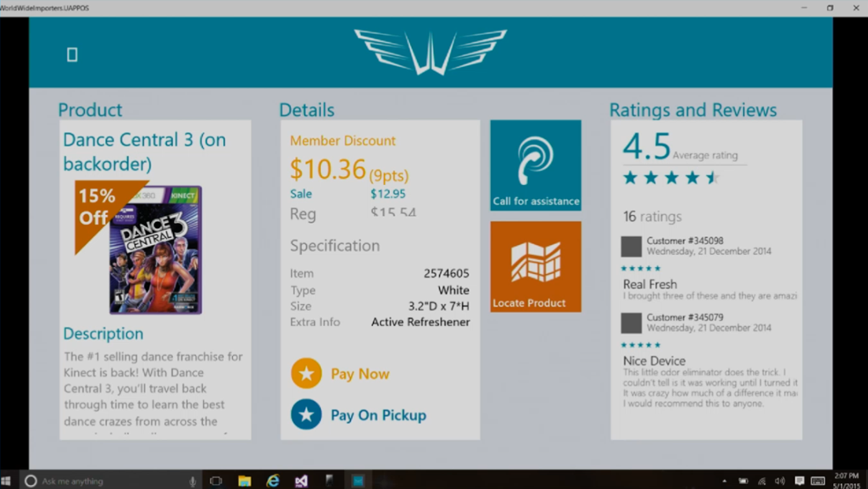
Task: Launch Internet Explorer from the taskbar
Action: (273, 481)
